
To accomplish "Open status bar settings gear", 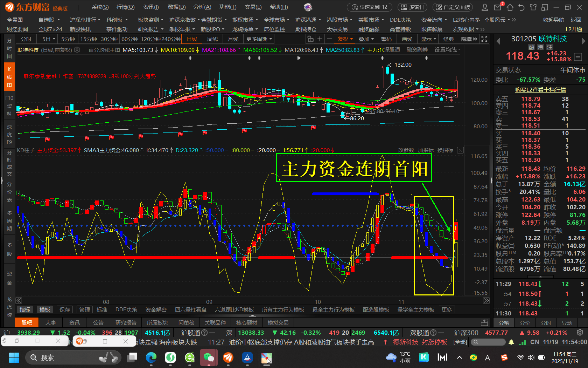I will 580,332.
